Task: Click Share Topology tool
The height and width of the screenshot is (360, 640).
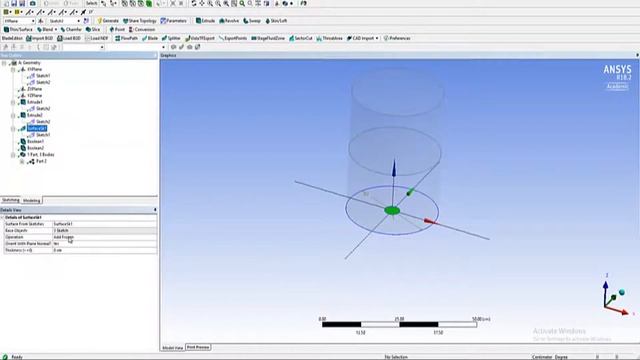Action: [x=140, y=21]
